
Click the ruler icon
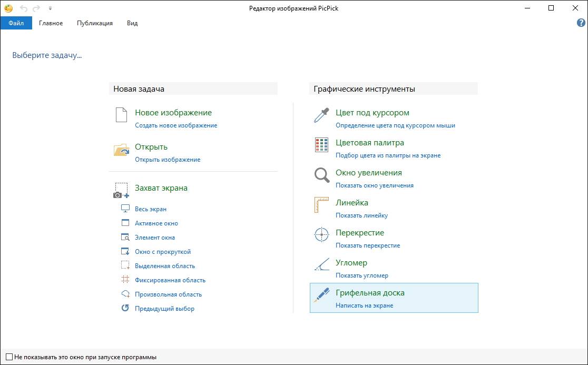pos(321,205)
